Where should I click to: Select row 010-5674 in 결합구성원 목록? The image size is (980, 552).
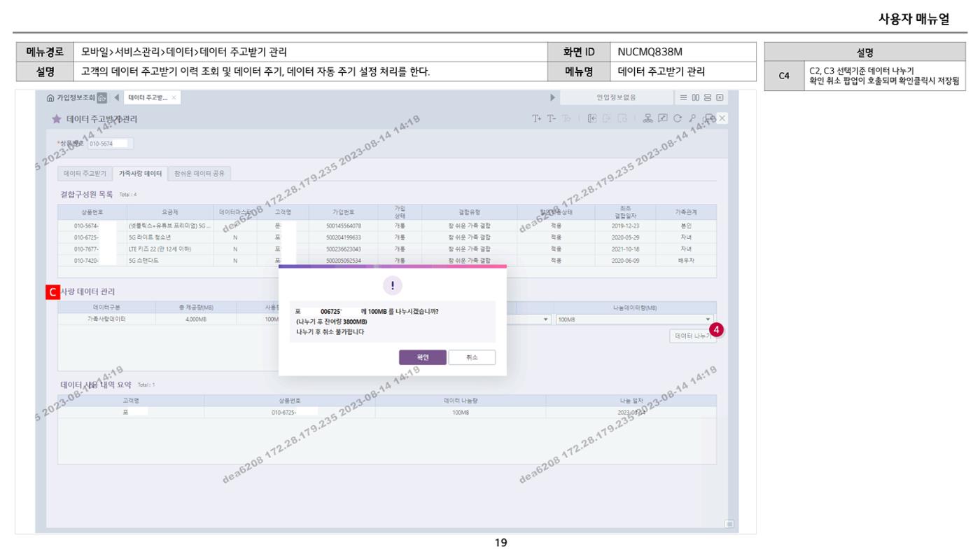388,226
